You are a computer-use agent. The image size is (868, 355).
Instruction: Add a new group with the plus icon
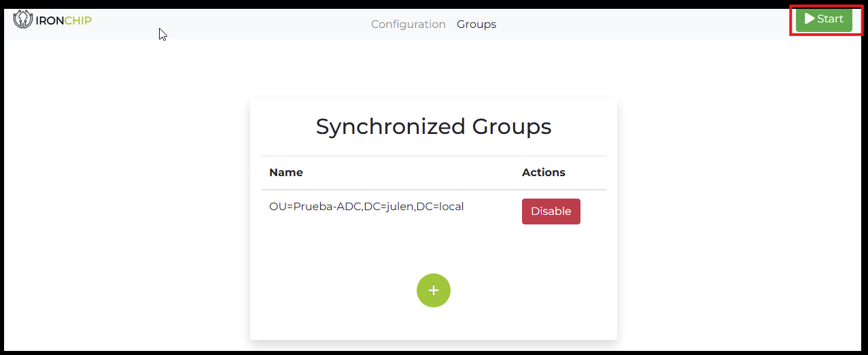click(x=434, y=290)
